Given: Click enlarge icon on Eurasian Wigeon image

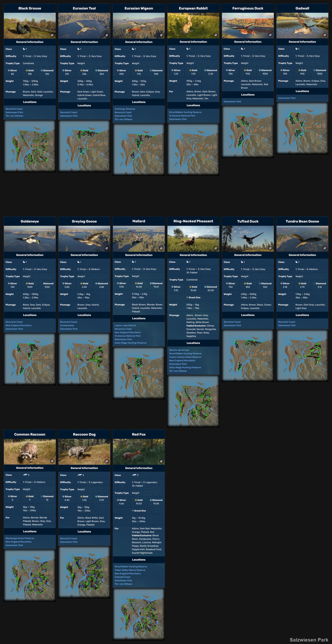Looking at the screenshot, I should tap(161, 35).
